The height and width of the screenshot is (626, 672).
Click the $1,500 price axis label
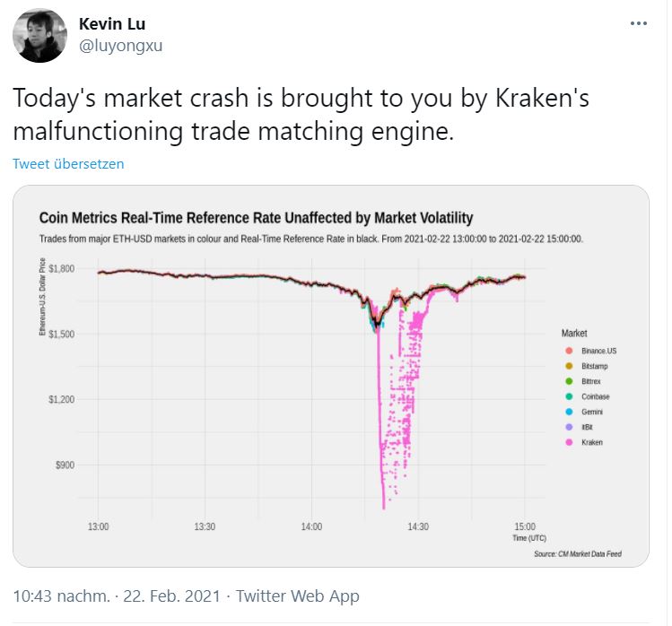[61, 334]
